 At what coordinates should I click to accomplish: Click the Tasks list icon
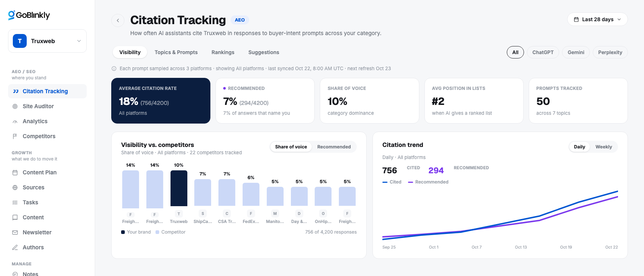pyautogui.click(x=15, y=203)
